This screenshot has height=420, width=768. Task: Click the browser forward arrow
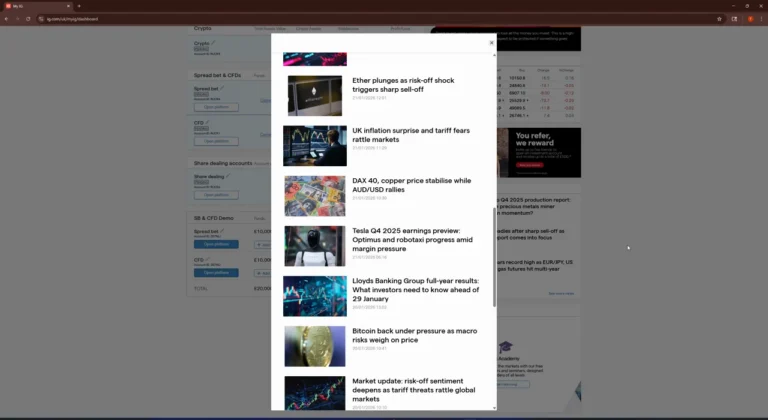pyautogui.click(x=17, y=19)
